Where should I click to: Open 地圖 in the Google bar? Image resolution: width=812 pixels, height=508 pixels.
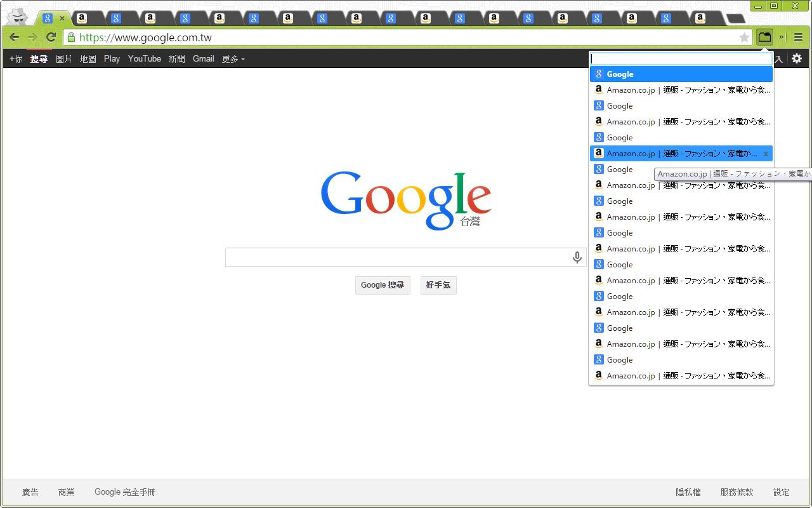point(88,58)
